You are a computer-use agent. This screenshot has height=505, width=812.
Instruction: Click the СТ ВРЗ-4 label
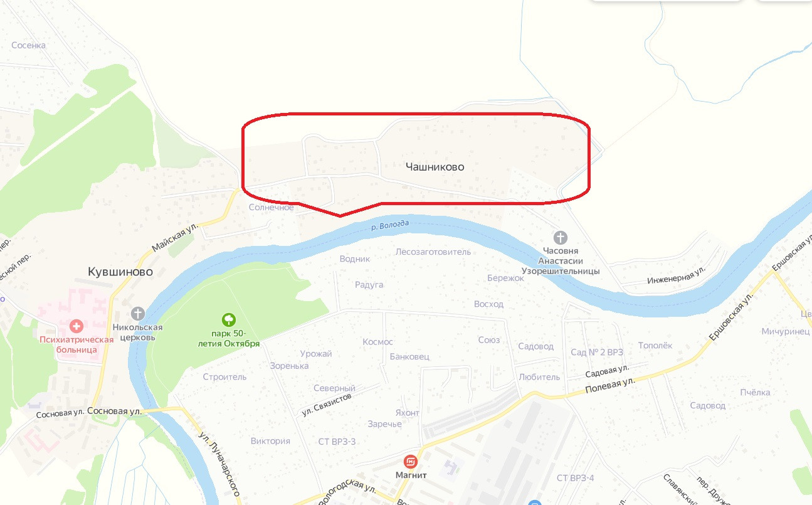point(575,478)
